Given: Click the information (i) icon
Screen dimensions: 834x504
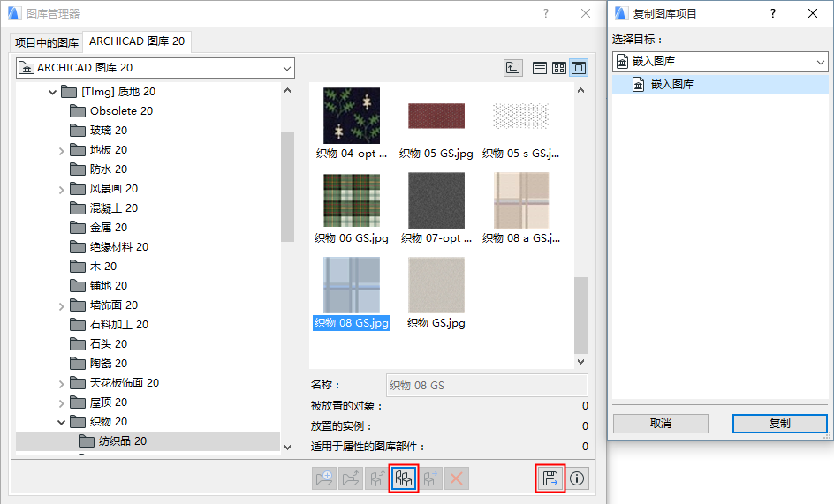Looking at the screenshot, I should [x=577, y=478].
